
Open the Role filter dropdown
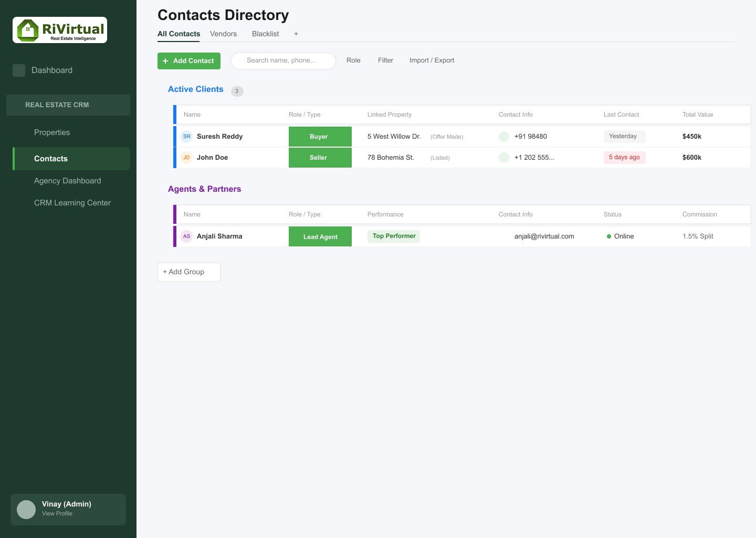[x=353, y=60]
